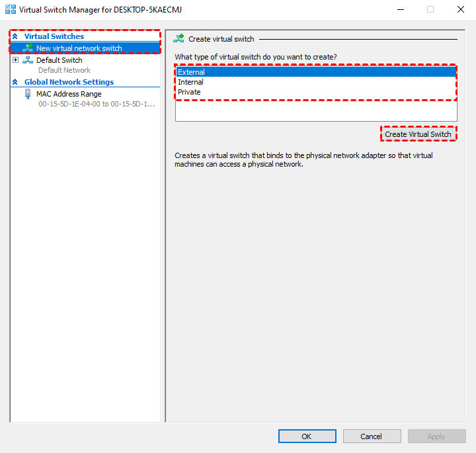476x453 pixels.
Task: Choose Internal switch type
Action: click(x=190, y=82)
